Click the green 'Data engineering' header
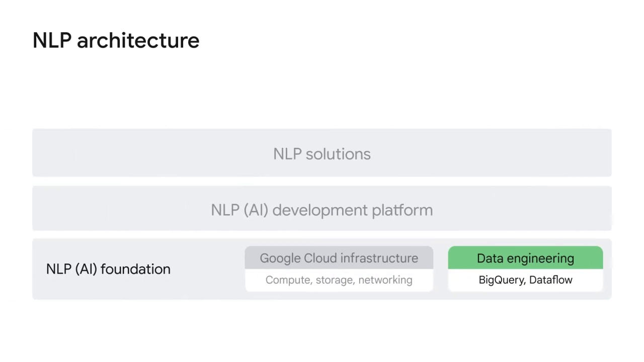Screen dimensions: 644x362 (x=525, y=258)
